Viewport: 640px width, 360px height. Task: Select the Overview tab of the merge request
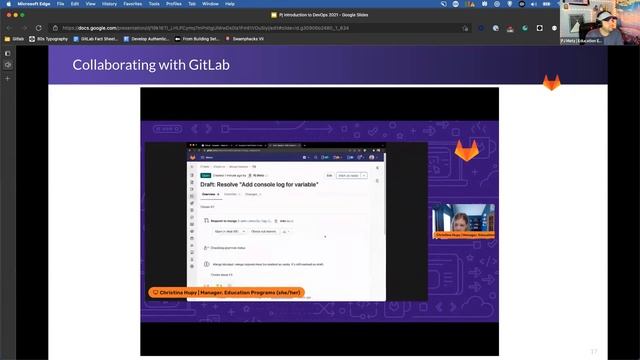pos(211,194)
